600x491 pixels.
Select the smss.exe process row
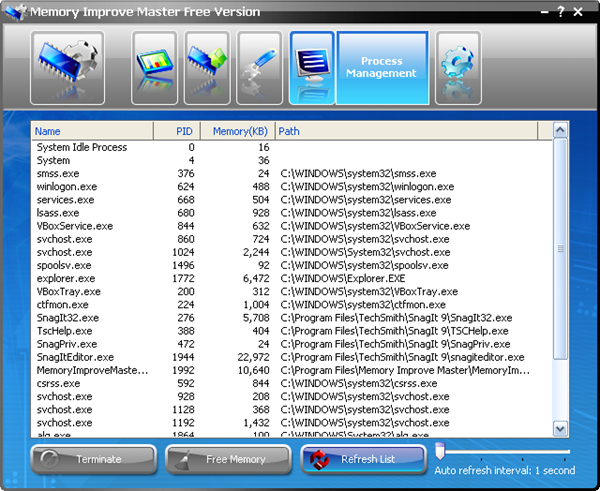click(292, 173)
